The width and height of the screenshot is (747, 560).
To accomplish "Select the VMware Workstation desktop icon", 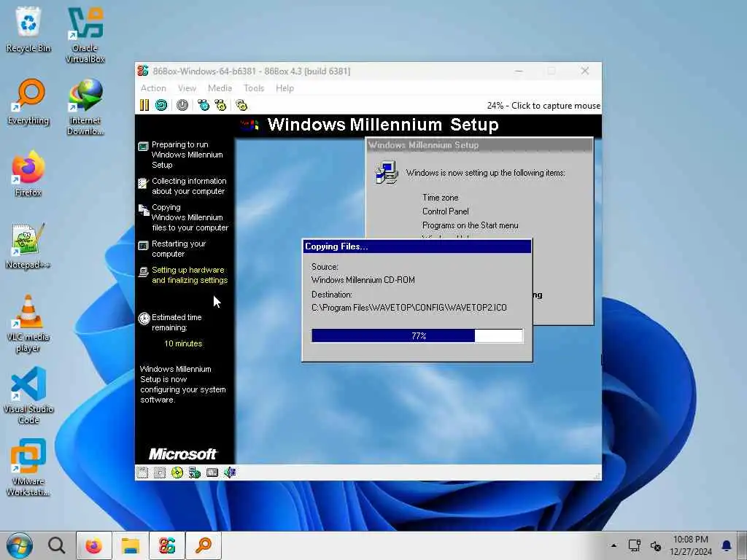I will pyautogui.click(x=28, y=467).
